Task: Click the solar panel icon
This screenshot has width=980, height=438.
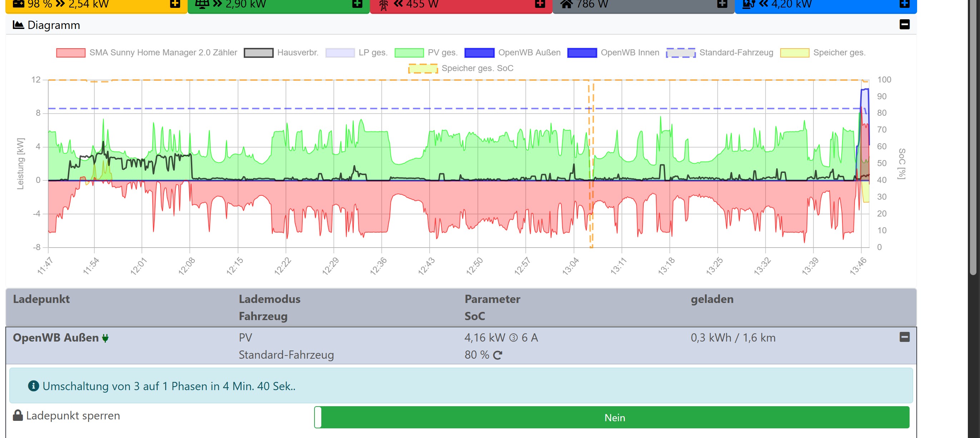Action: (x=202, y=4)
